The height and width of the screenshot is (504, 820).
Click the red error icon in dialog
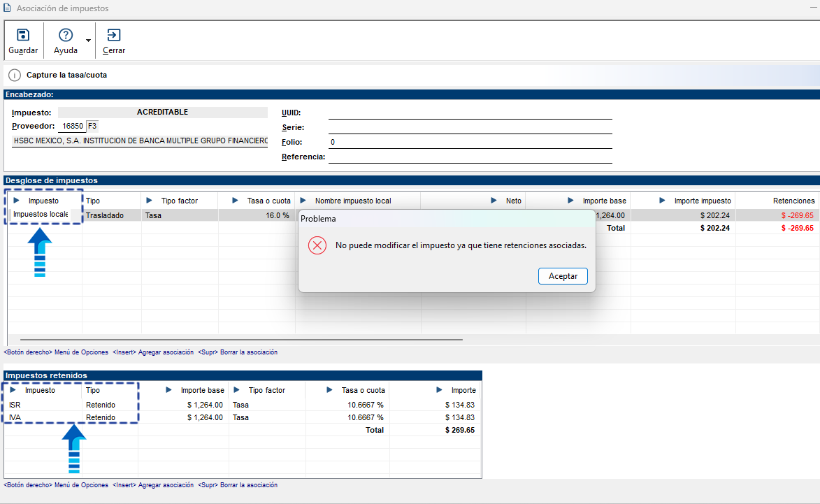pos(317,245)
